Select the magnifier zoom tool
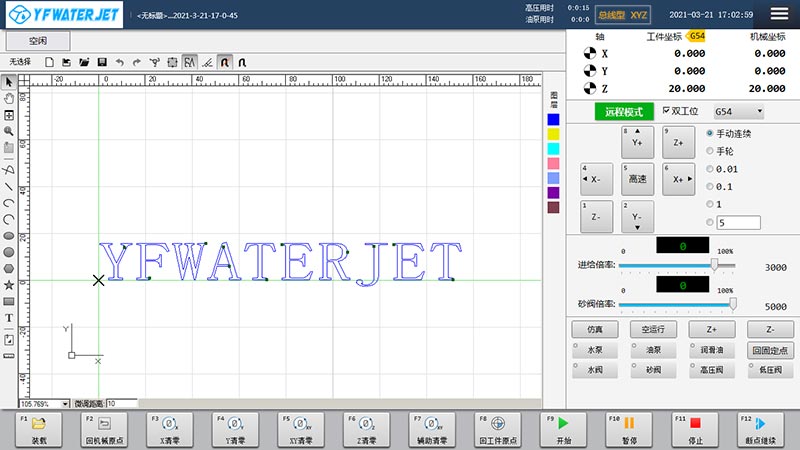Image resolution: width=800 pixels, height=450 pixels. pyautogui.click(x=9, y=132)
